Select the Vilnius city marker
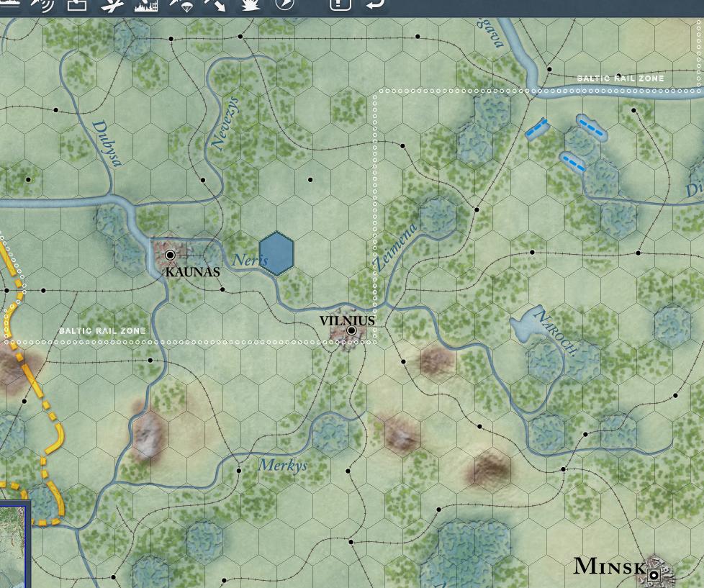The image size is (704, 588). tap(351, 331)
